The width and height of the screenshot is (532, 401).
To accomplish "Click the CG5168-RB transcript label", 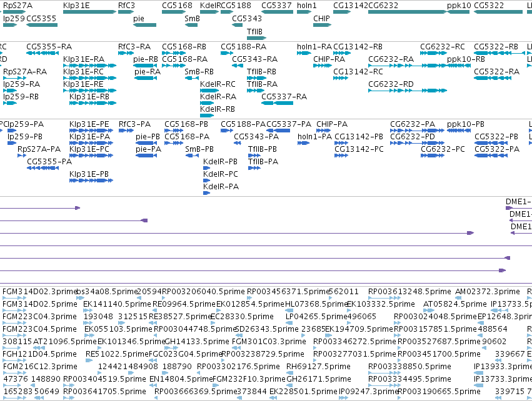I will (184, 46).
